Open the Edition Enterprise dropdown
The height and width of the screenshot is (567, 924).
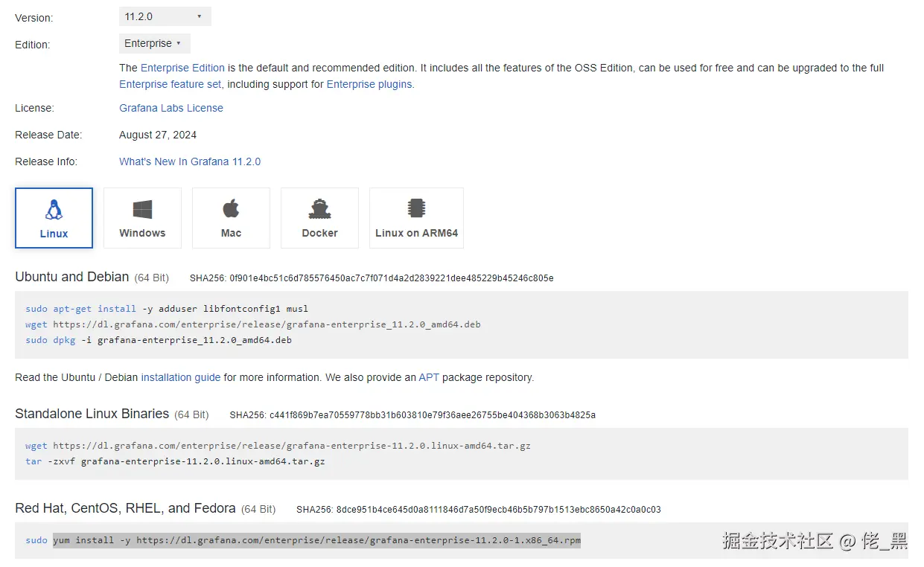click(155, 43)
